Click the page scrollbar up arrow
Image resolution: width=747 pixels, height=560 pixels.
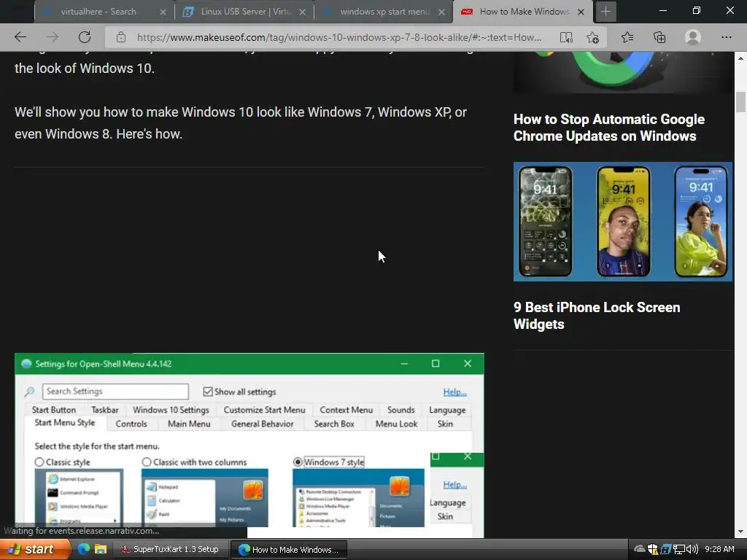(741, 58)
